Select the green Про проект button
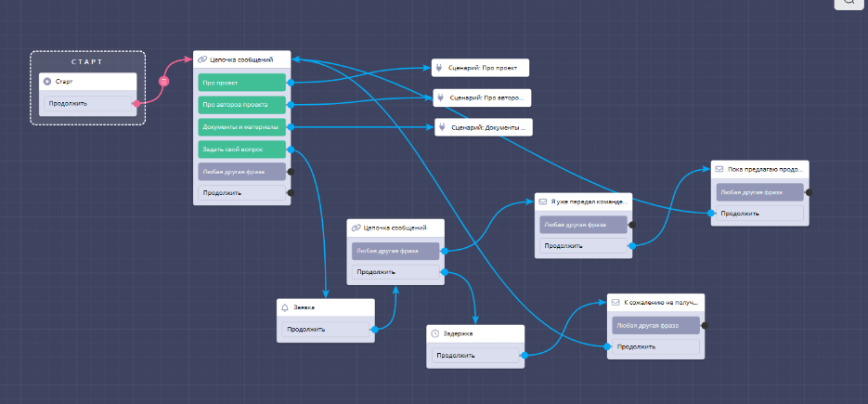 (242, 82)
